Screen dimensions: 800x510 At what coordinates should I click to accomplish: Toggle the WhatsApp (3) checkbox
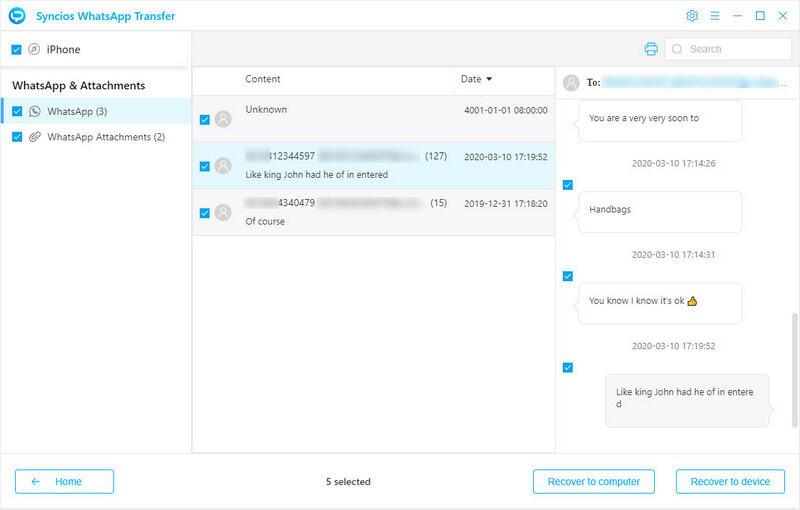17,111
